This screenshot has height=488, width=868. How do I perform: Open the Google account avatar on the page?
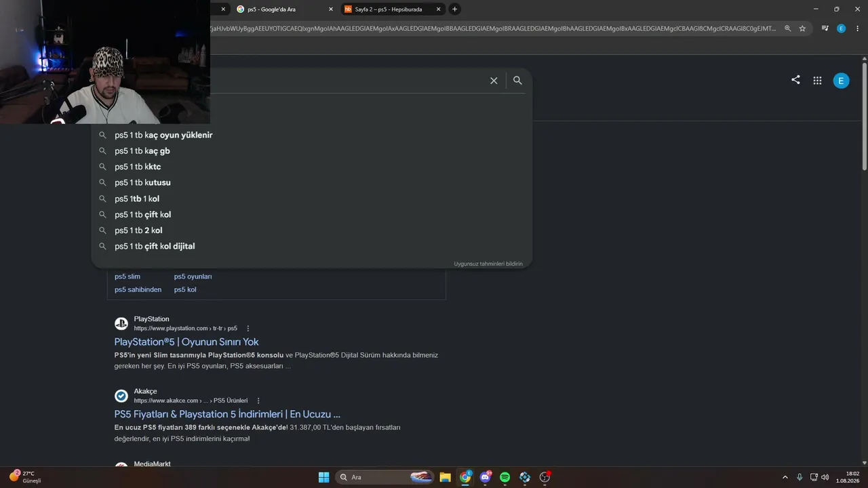(x=841, y=81)
